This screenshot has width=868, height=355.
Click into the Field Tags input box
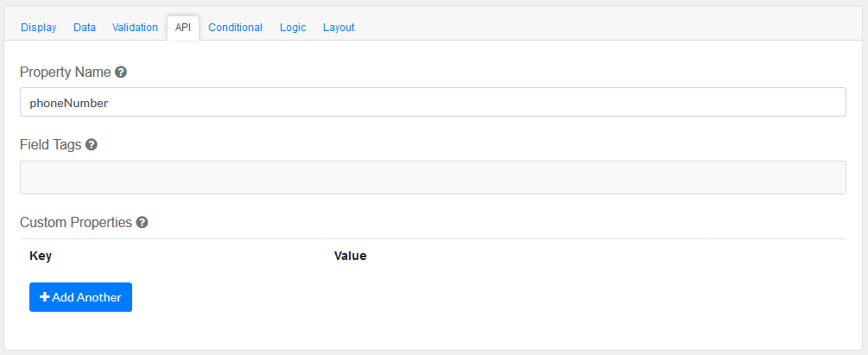(x=433, y=177)
